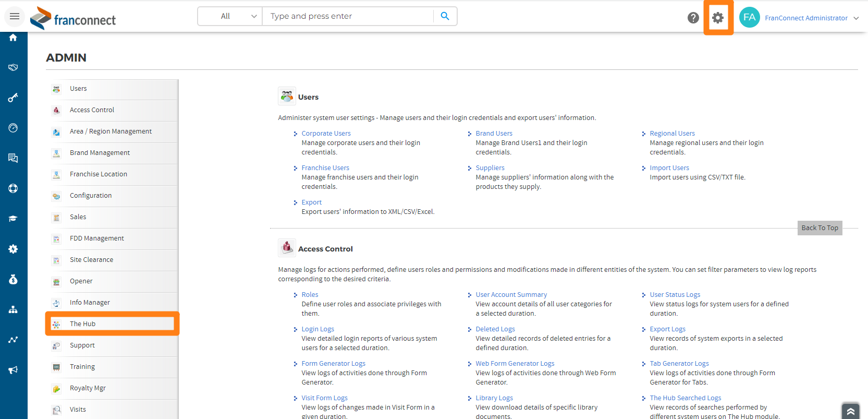Screen dimensions: 868x419
Task: Open the Deleted Logs link
Action: point(495,329)
